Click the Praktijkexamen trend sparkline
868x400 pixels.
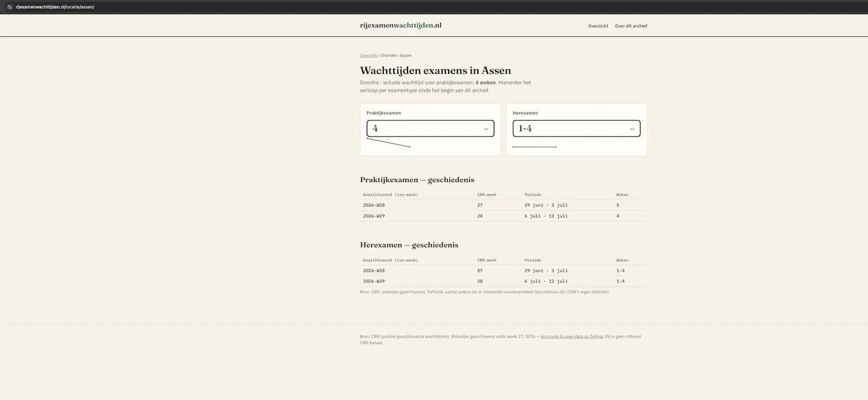point(388,143)
